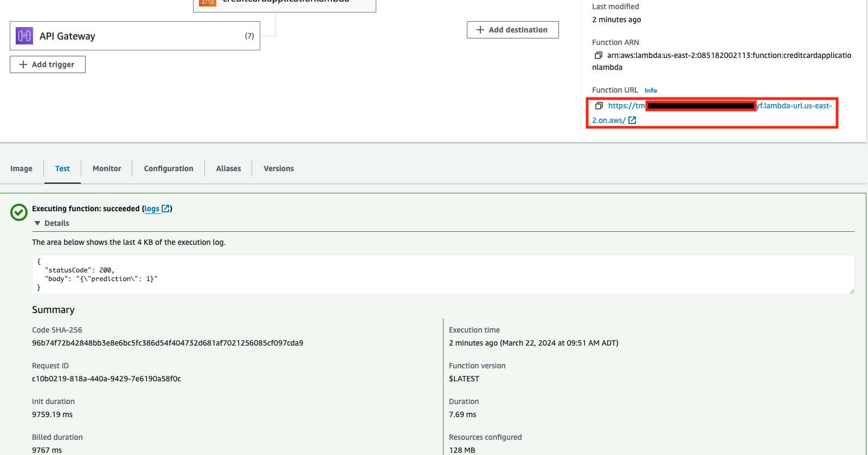This screenshot has height=455, width=868.
Task: Show the Versions tab
Action: (279, 168)
